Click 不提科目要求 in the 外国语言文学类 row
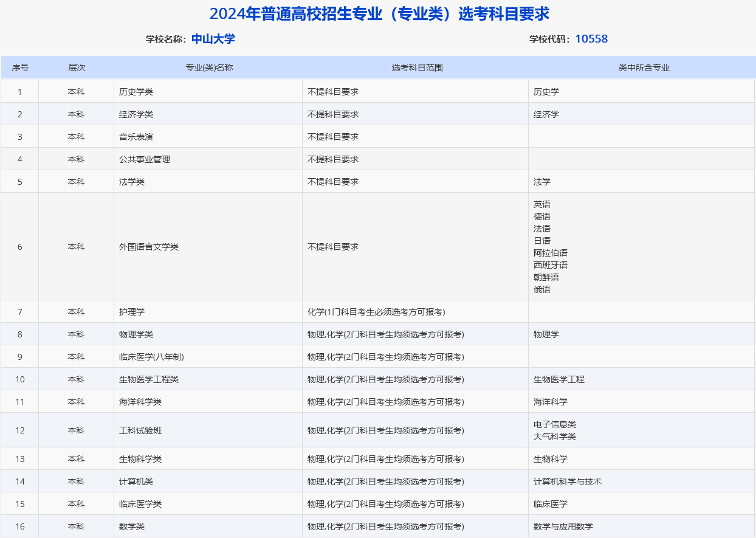Viewport: 756px width, 538px height. [333, 247]
